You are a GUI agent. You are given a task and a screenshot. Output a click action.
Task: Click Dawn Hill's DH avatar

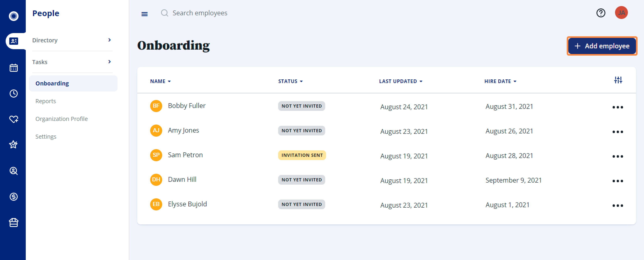point(156,179)
